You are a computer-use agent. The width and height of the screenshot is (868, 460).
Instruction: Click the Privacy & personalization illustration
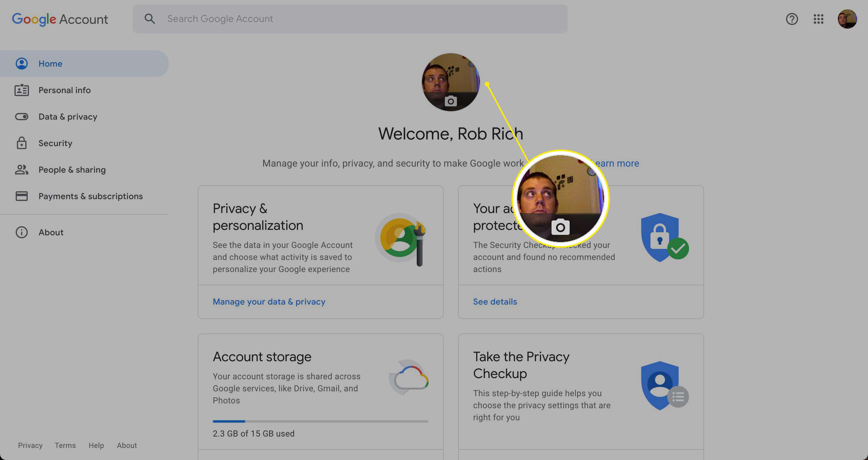401,239
